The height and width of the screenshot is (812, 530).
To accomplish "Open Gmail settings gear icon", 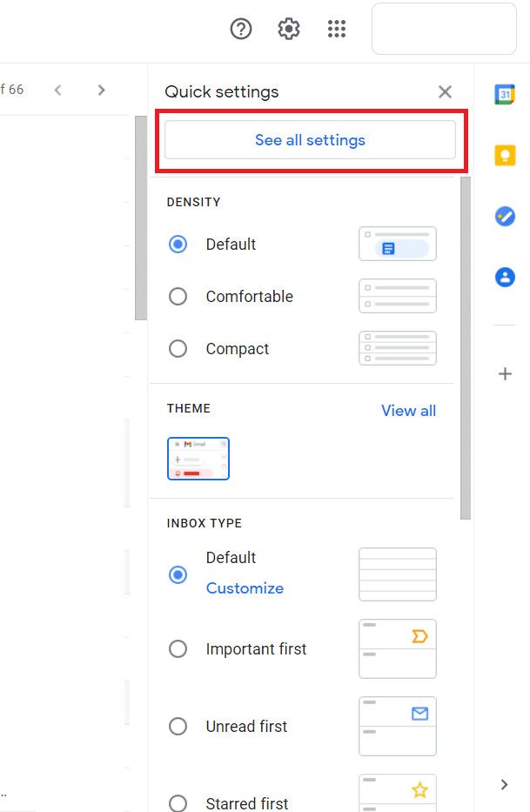I will pos(288,29).
